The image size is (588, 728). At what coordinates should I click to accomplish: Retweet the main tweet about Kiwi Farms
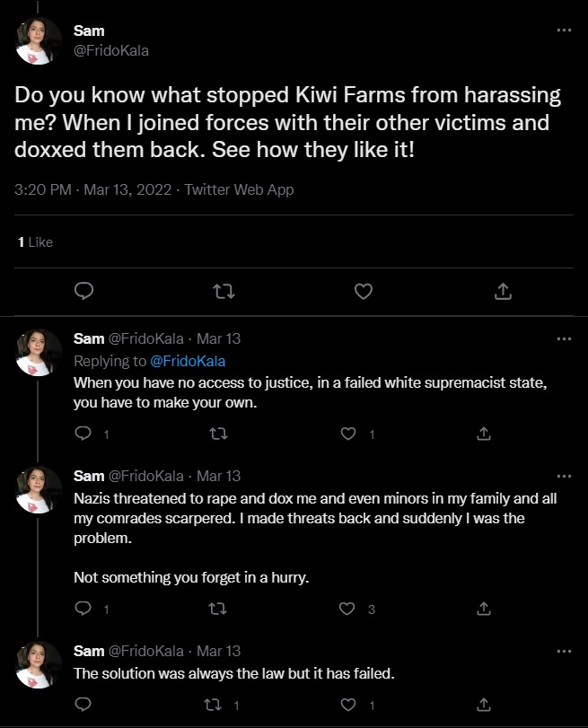[224, 291]
